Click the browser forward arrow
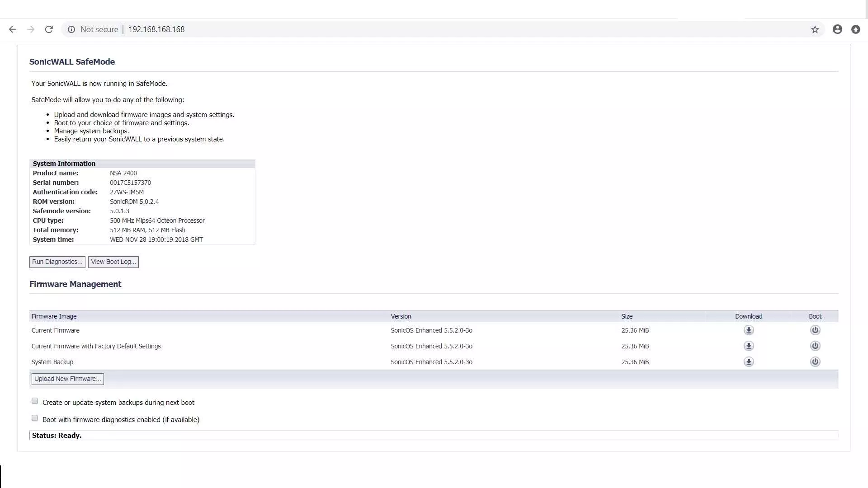 (31, 29)
